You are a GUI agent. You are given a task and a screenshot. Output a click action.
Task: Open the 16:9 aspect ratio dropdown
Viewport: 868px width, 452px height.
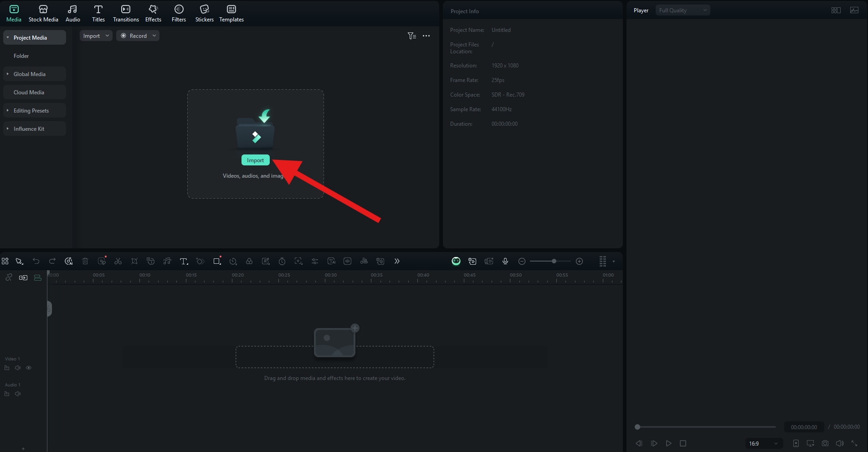pos(764,443)
